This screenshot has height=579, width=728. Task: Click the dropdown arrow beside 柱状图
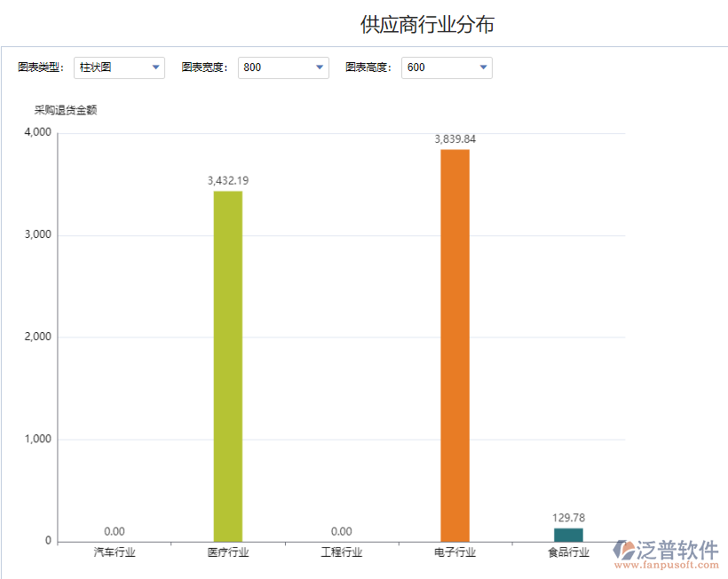click(155, 67)
